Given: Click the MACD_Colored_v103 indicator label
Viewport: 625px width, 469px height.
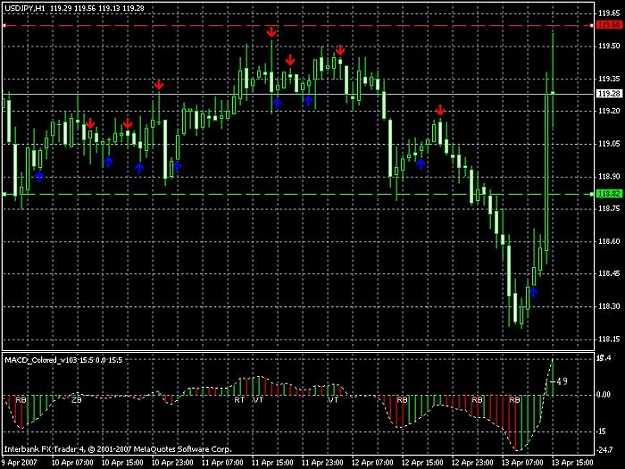Looking at the screenshot, I should point(63,360).
